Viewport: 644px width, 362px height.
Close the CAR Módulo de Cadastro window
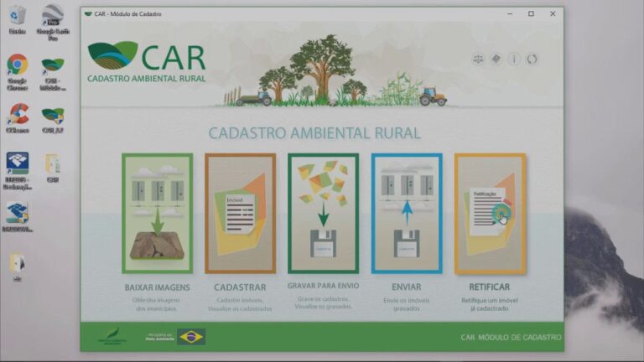point(553,14)
